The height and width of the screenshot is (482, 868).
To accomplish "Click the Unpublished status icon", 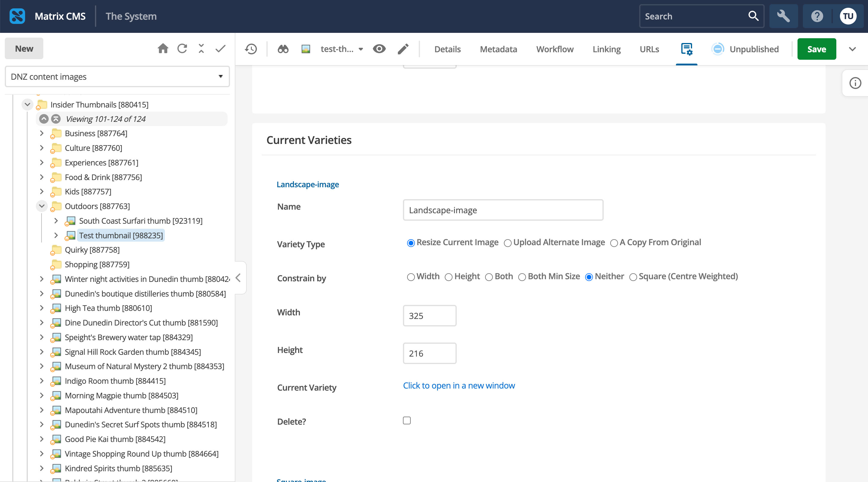I will pos(718,49).
